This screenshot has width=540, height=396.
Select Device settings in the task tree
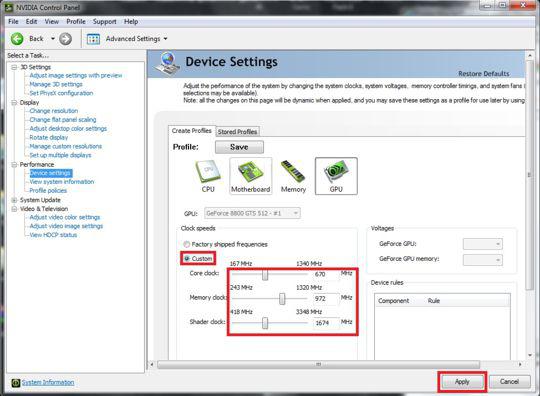tap(51, 173)
